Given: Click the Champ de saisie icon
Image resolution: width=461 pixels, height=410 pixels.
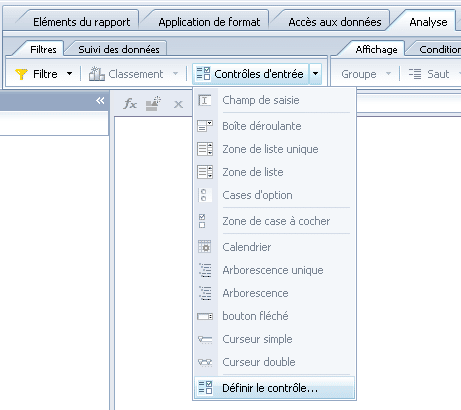Looking at the screenshot, I should click(x=205, y=100).
